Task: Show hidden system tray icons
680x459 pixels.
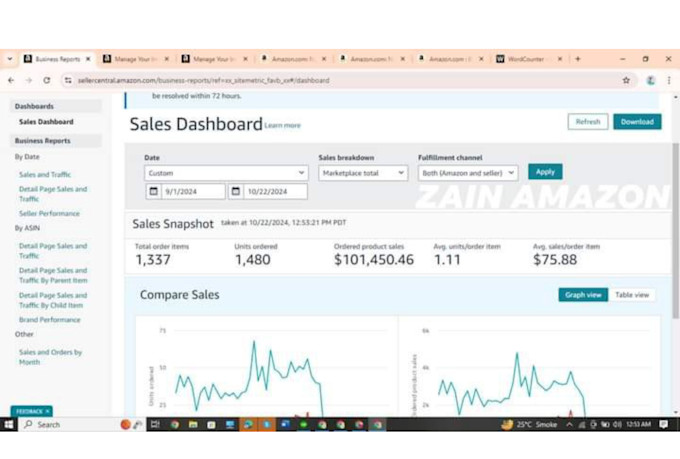Action: pos(569,424)
